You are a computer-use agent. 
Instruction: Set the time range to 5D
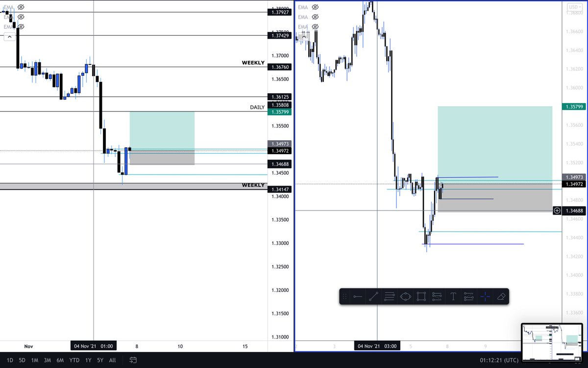(22, 360)
